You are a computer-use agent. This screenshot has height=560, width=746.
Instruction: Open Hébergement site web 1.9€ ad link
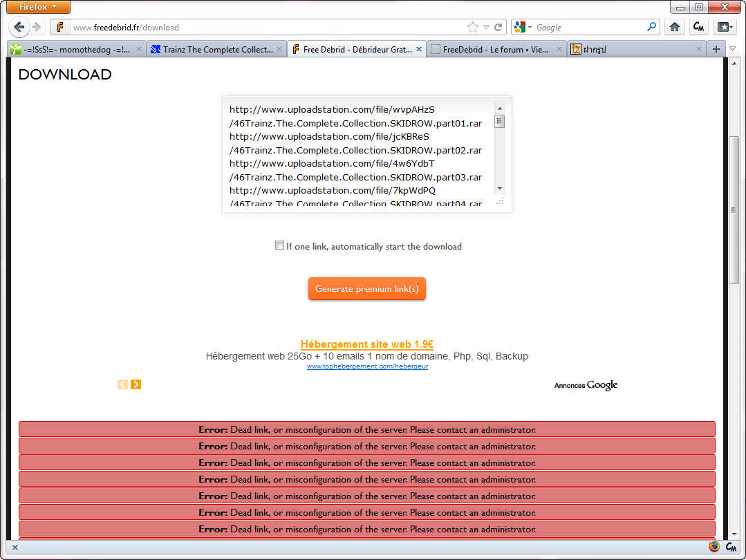pyautogui.click(x=367, y=344)
